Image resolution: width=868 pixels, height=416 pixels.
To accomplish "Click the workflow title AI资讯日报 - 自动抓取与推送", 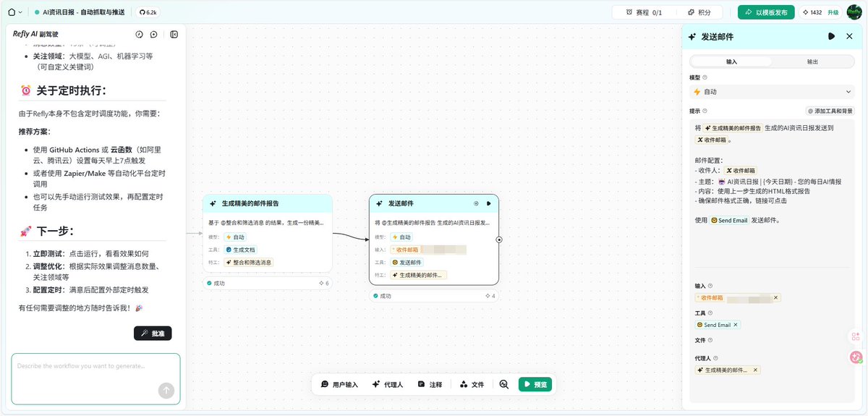I will pyautogui.click(x=83, y=12).
